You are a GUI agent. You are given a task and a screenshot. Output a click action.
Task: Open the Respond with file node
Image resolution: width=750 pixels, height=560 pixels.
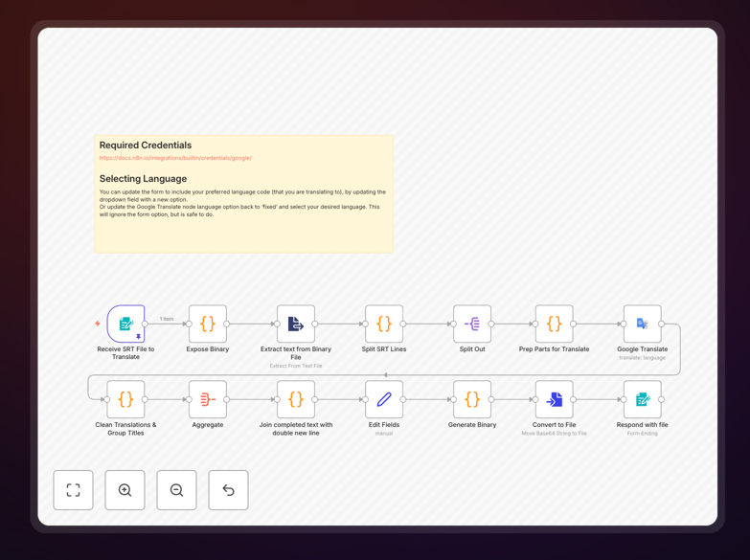[x=643, y=399]
